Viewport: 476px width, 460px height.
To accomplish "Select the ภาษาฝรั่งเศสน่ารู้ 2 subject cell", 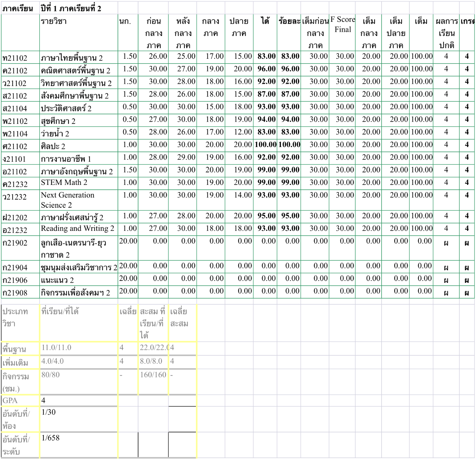I will click(79, 217).
